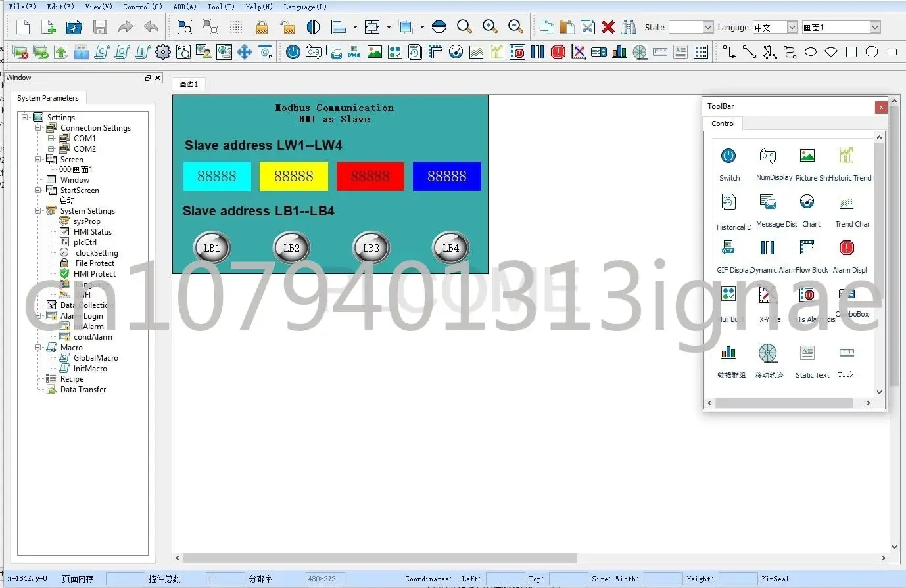Expand the COM1 tree node
The image size is (906, 588).
(51, 139)
